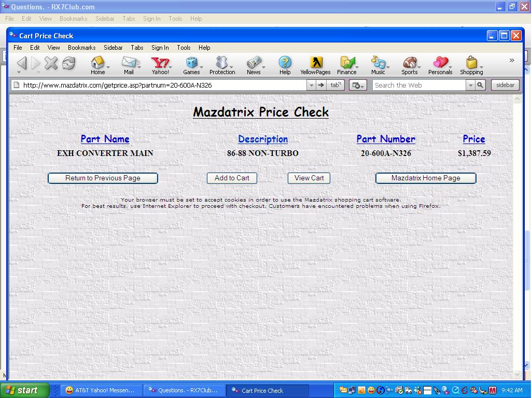The height and width of the screenshot is (398, 532).
Task: Open the Music notes icon
Action: [x=378, y=63]
